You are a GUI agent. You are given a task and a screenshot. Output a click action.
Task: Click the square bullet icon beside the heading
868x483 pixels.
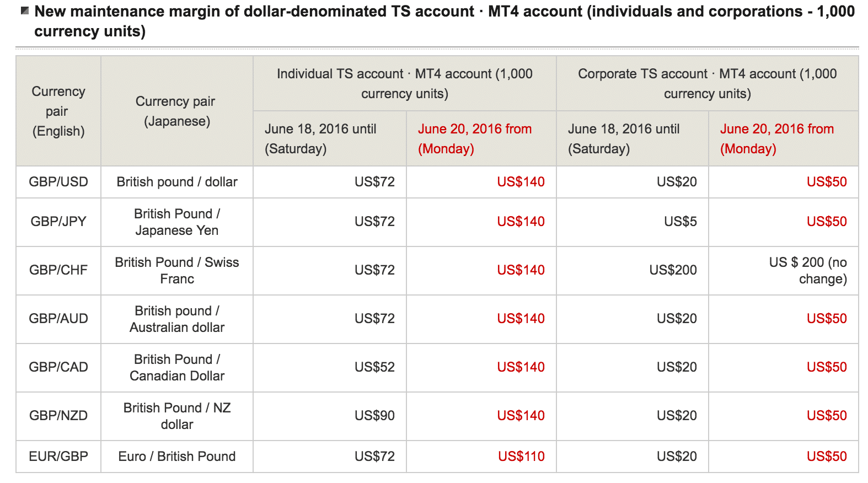tap(25, 10)
